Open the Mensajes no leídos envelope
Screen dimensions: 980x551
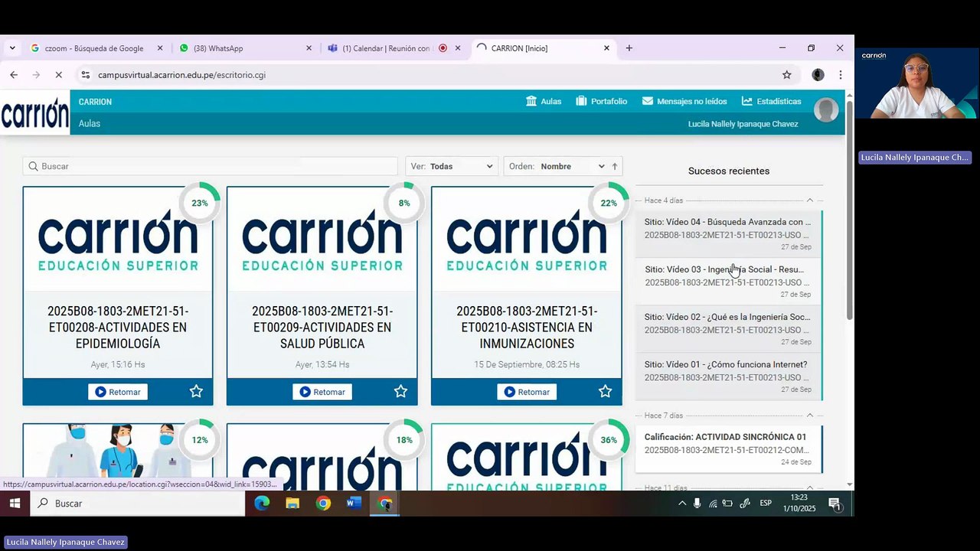pos(648,101)
